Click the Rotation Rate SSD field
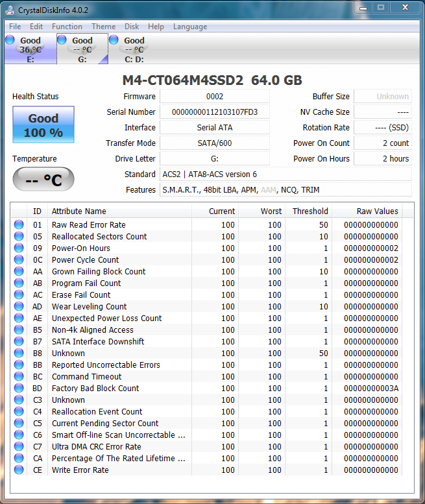The height and width of the screenshot is (504, 425). tap(383, 128)
